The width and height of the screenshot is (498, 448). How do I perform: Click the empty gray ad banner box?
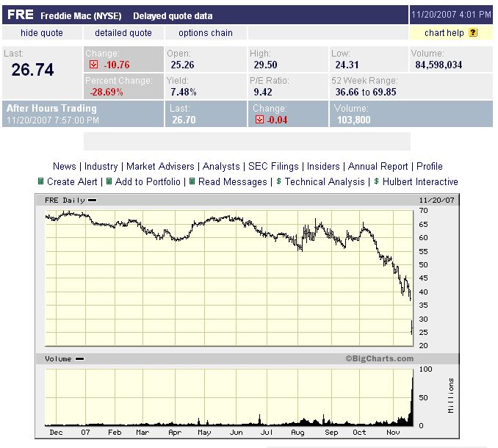point(247,141)
